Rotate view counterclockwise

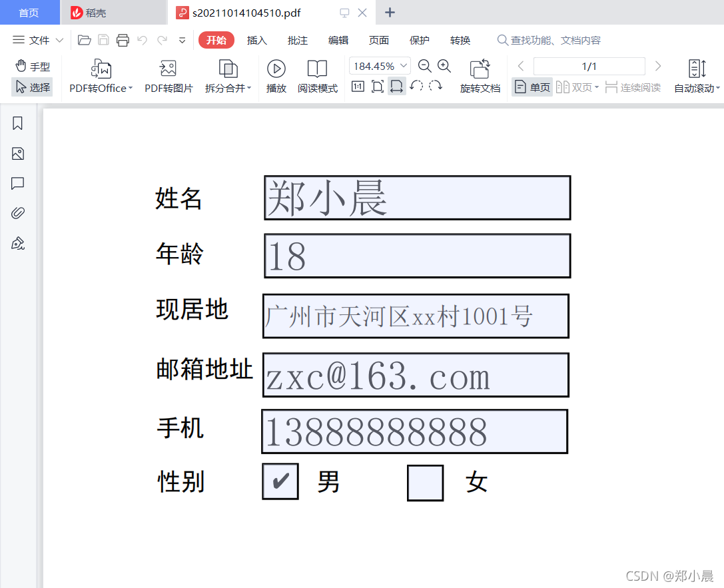coord(416,86)
